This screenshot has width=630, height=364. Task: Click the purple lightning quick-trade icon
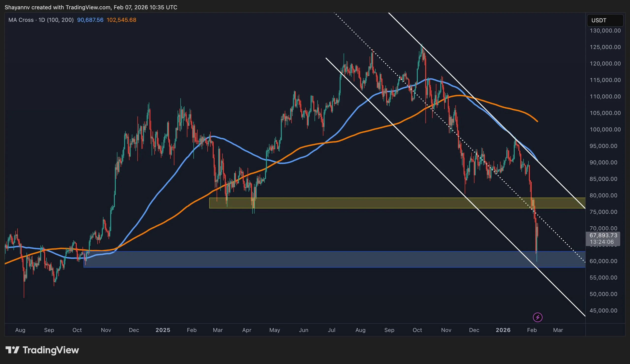(x=537, y=317)
